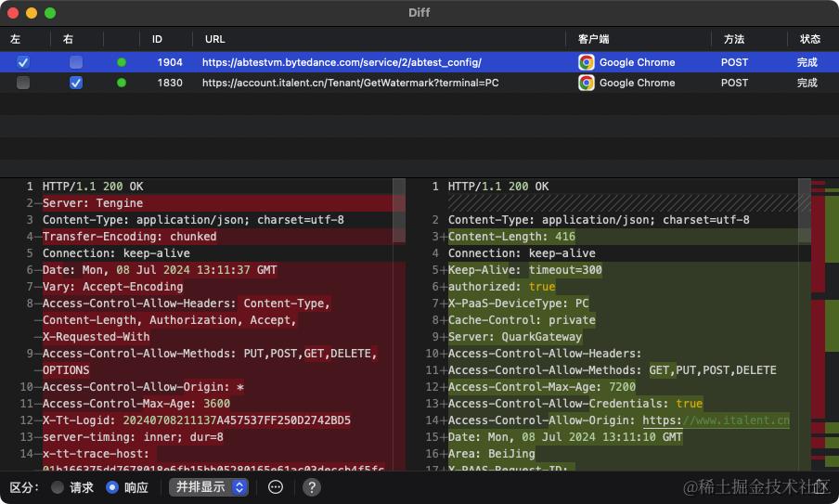Select the 请求 radio button
The height and width of the screenshot is (504, 839).
tap(58, 487)
